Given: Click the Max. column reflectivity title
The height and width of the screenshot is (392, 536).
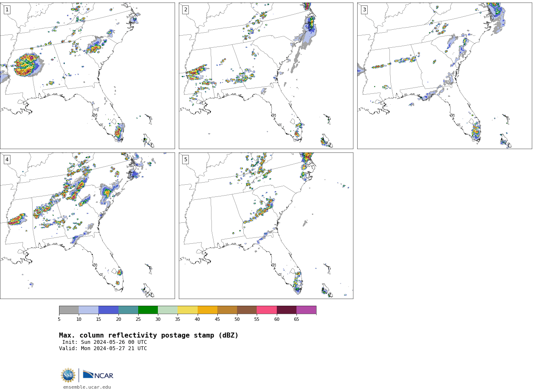Looking at the screenshot, I should pos(149,335).
